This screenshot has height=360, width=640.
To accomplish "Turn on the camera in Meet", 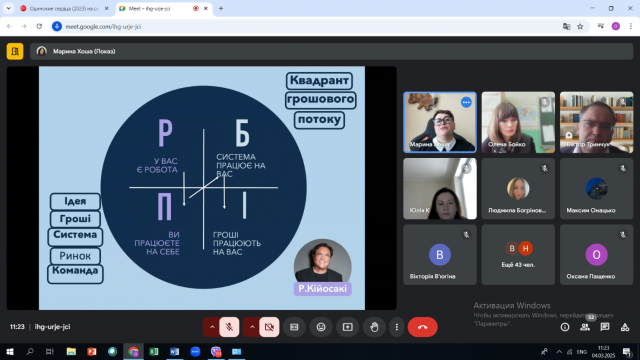I will click(x=269, y=327).
